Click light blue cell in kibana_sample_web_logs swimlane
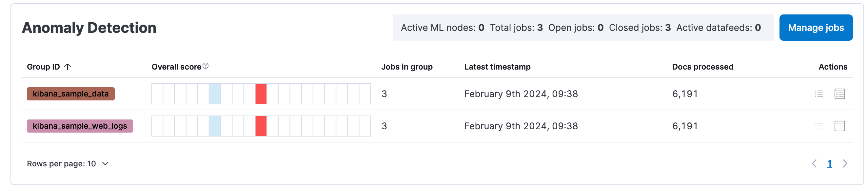 [x=215, y=126]
